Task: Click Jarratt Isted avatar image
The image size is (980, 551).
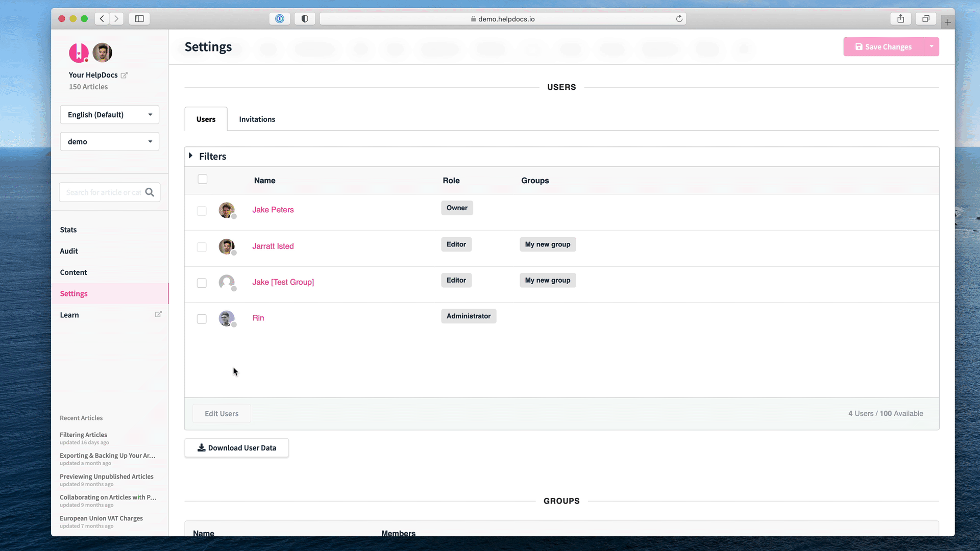Action: click(x=227, y=246)
